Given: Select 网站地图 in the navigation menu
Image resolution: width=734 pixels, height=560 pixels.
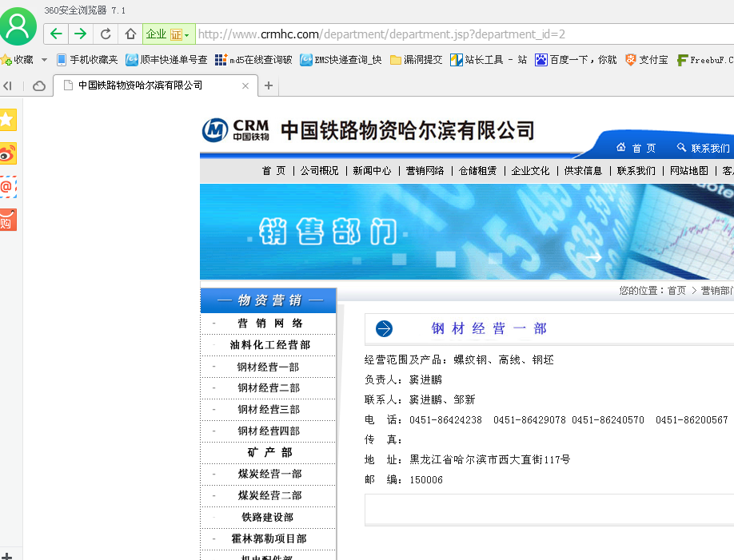Looking at the screenshot, I should coord(689,171).
